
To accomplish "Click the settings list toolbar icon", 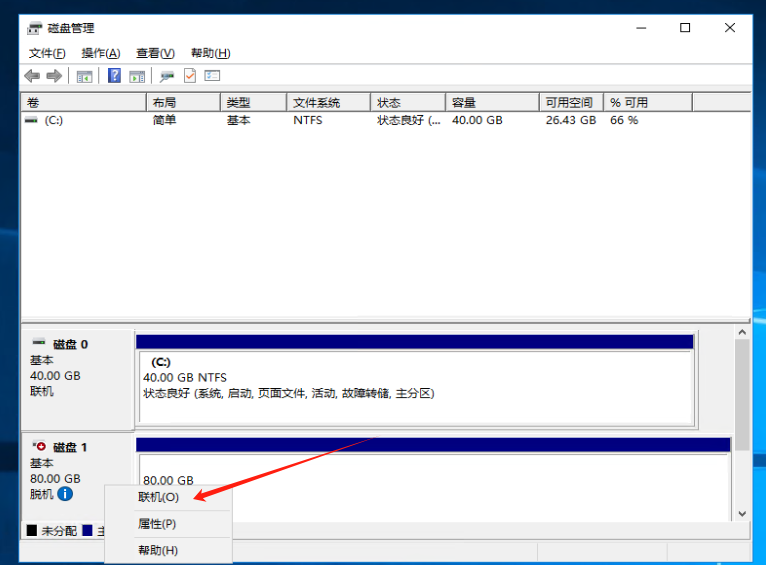I will point(212,76).
